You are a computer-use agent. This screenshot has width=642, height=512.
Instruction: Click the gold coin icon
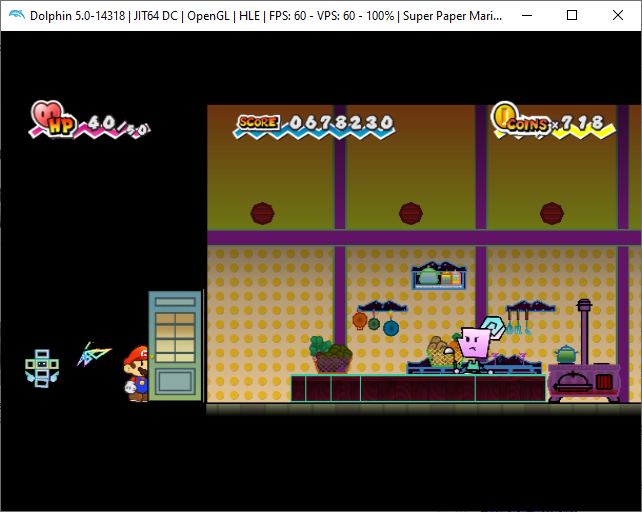tap(504, 115)
